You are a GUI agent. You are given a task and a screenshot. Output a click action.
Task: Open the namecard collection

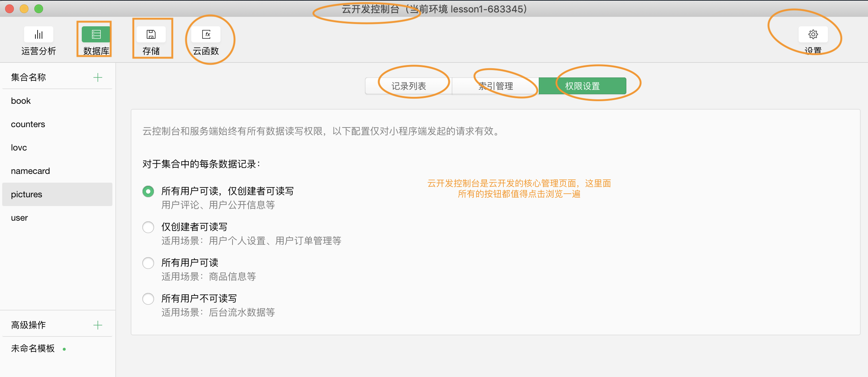[x=30, y=171]
